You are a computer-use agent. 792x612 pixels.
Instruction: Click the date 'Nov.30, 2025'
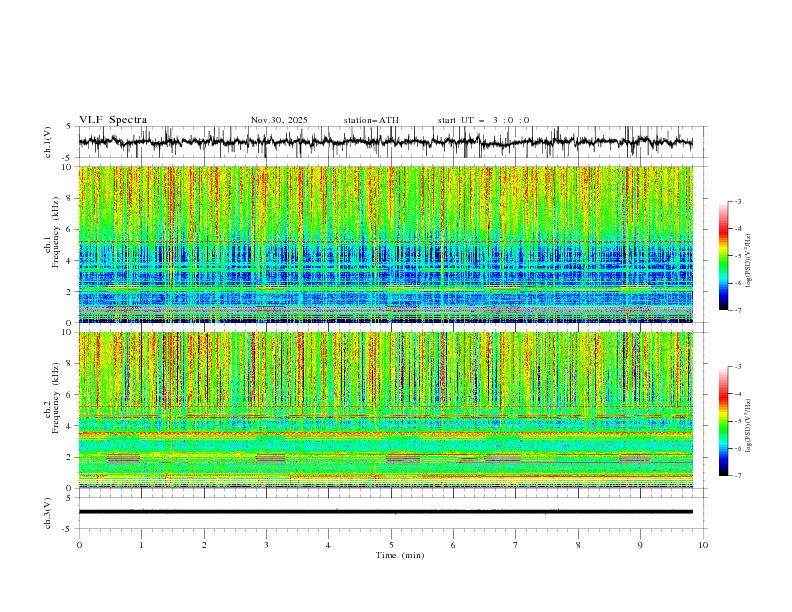click(279, 120)
